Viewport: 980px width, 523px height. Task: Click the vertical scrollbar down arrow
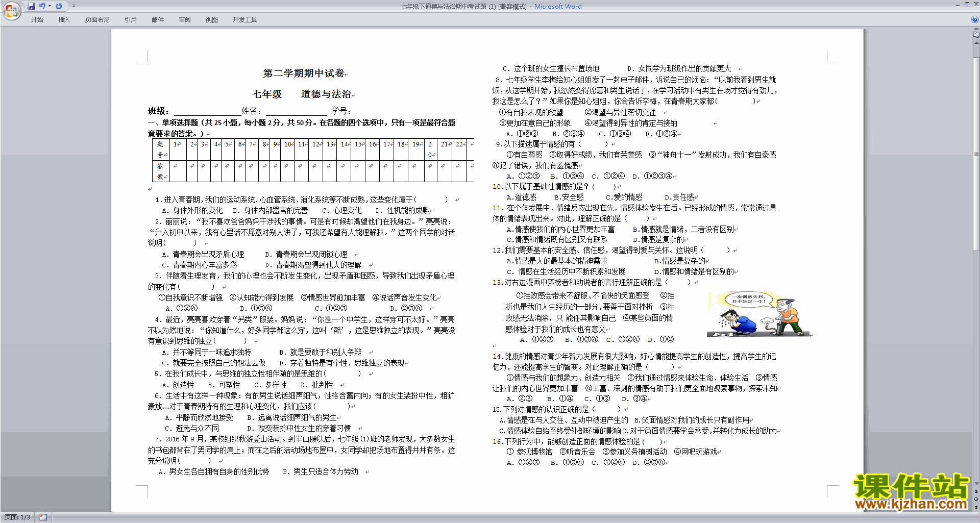pyautogui.click(x=976, y=484)
